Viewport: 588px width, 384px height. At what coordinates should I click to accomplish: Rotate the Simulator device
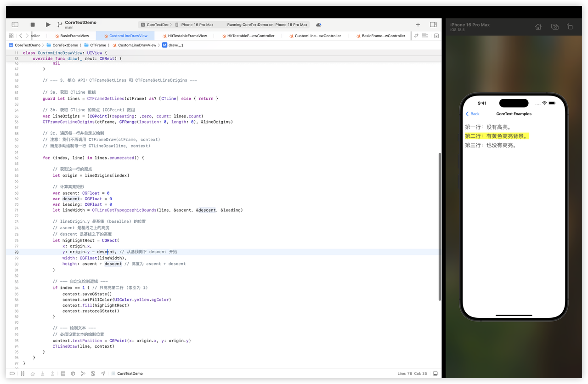(570, 27)
